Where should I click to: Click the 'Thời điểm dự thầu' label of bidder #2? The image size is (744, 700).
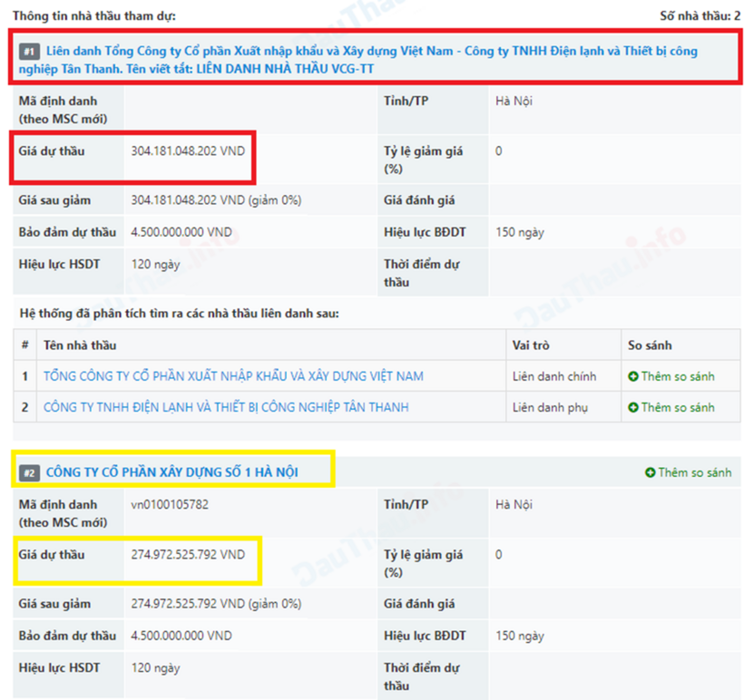421,676
